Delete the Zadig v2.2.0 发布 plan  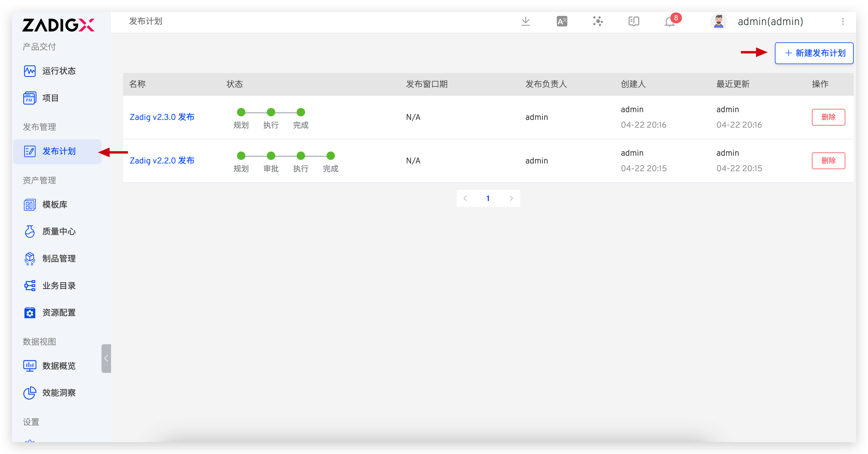(x=828, y=161)
